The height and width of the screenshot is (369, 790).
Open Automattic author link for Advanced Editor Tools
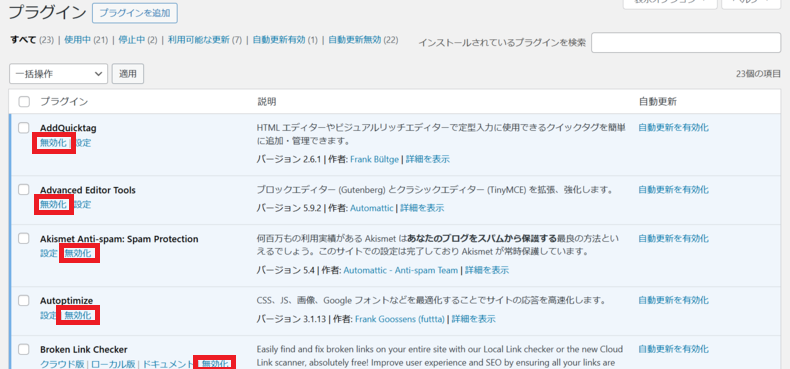click(372, 208)
